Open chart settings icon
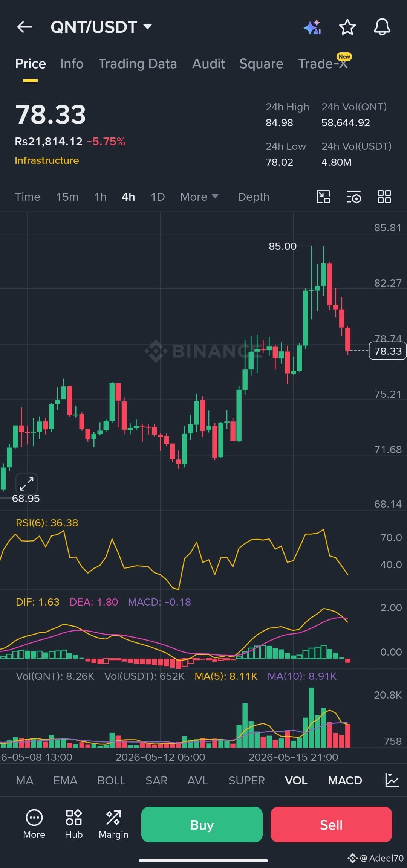407x868 pixels. [353, 197]
